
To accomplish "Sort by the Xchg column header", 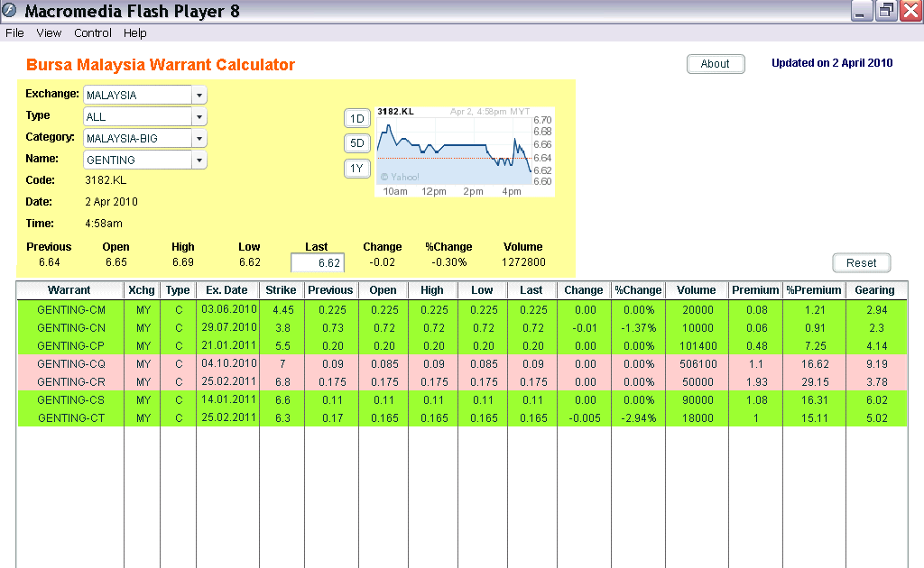I will pos(142,290).
